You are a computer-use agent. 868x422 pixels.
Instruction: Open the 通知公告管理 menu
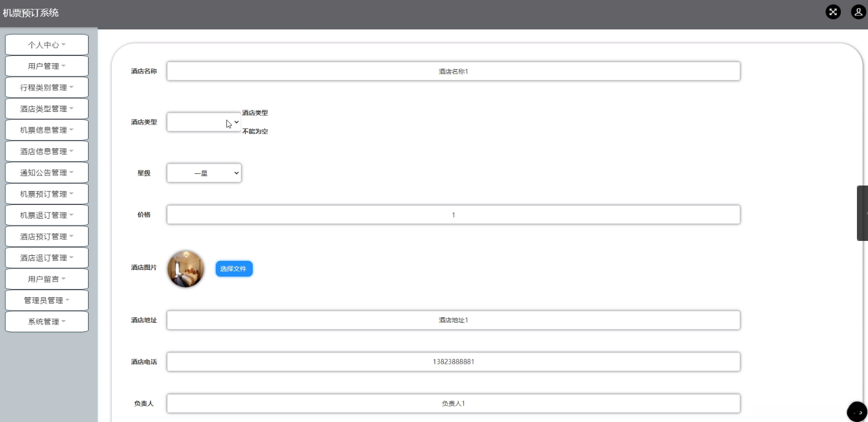tap(46, 173)
